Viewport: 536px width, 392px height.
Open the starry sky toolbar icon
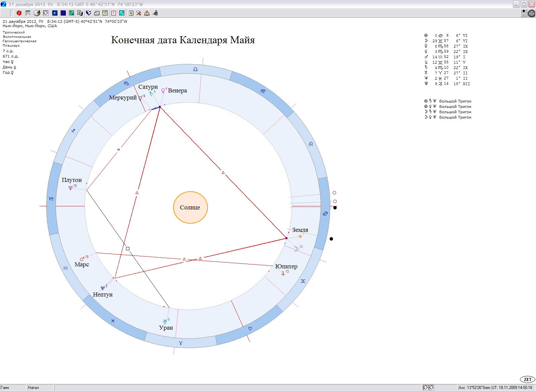63,13
